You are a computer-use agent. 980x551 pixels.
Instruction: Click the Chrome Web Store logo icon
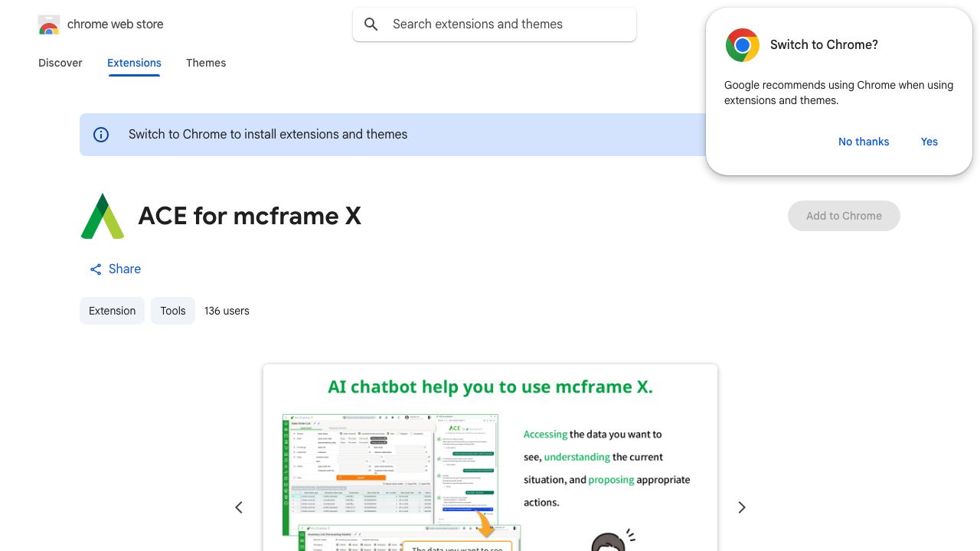pyautogui.click(x=49, y=24)
